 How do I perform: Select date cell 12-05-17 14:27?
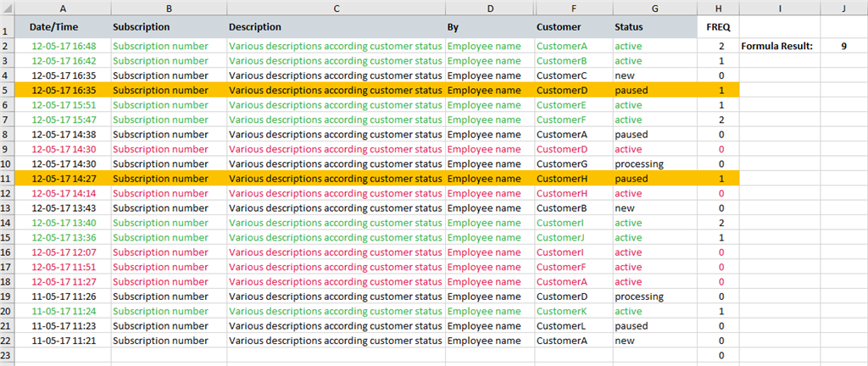63,179
